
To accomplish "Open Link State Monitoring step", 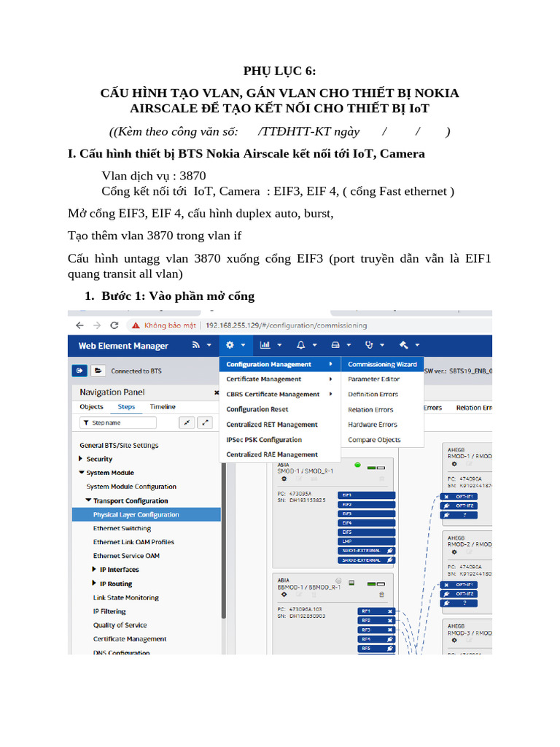I will [x=126, y=597].
